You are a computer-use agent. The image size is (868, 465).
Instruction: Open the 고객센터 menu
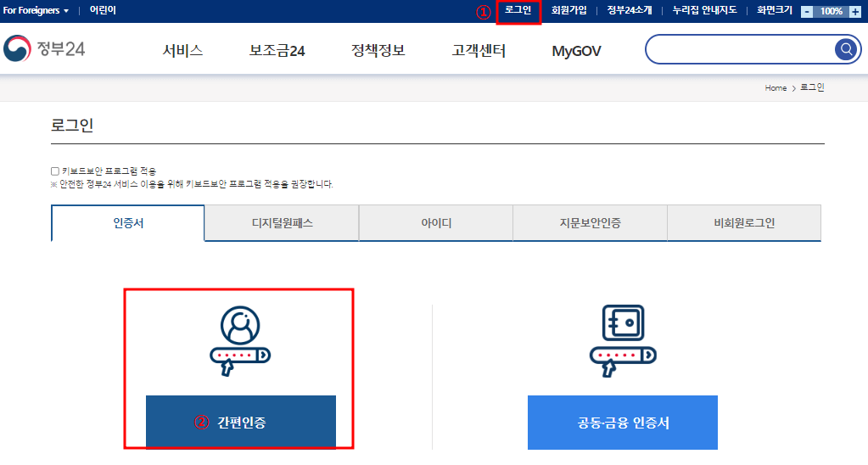click(479, 50)
